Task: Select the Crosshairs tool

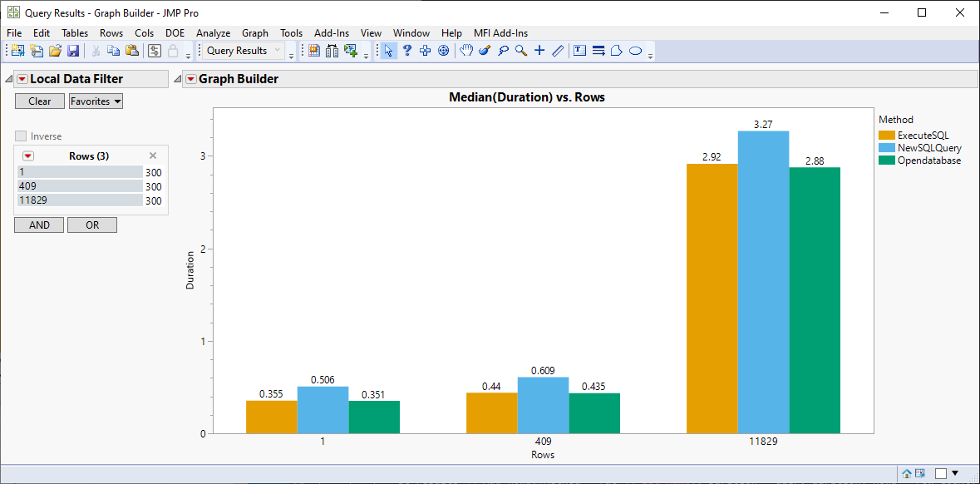Action: click(540, 51)
